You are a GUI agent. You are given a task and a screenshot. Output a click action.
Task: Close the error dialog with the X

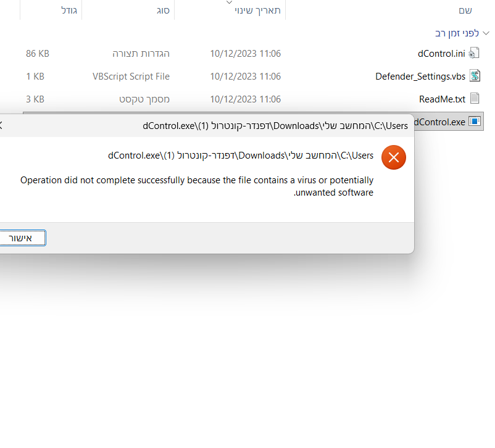click(x=2, y=123)
